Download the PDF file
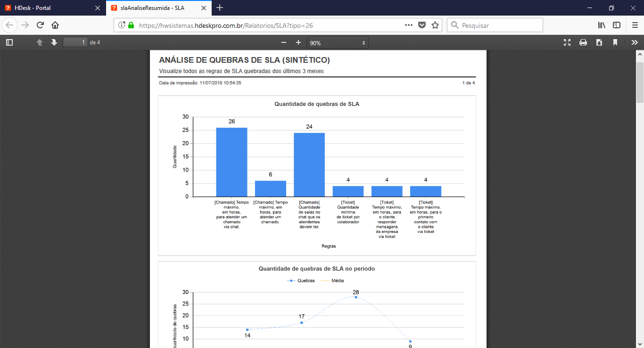Screen dimensions: 644x348 click(x=599, y=42)
